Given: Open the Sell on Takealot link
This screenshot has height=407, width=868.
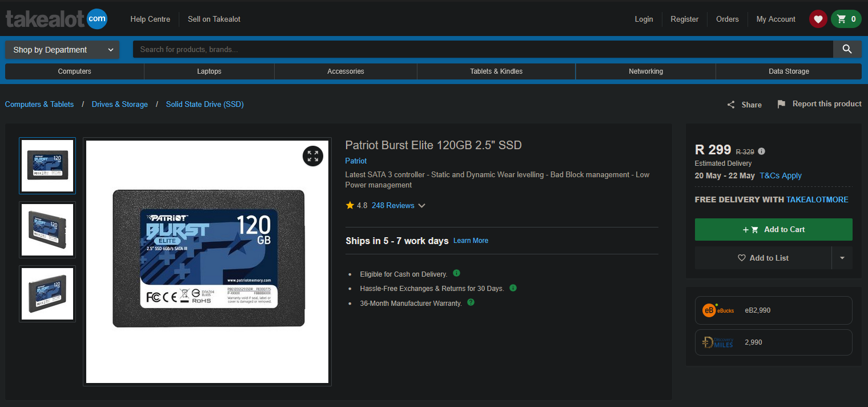Looking at the screenshot, I should coord(214,19).
